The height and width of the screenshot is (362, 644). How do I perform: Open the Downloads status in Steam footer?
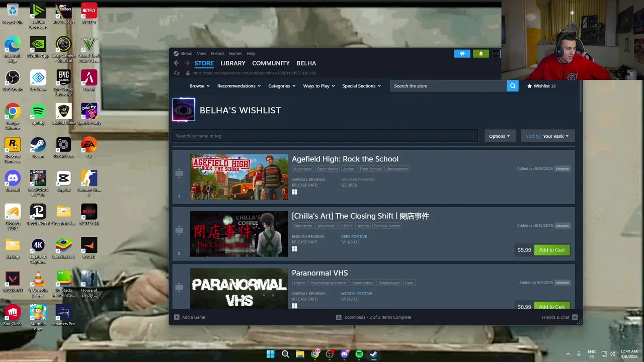click(x=373, y=317)
